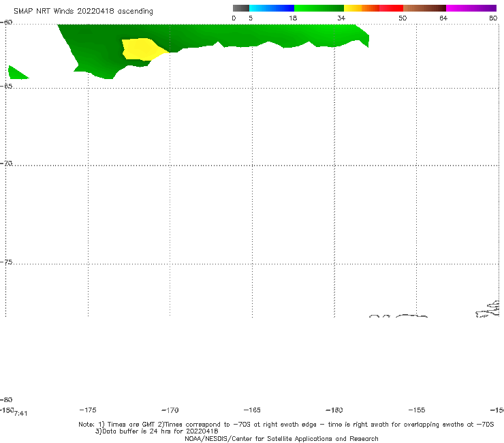504x443 pixels.
Task: Pick the magenta-purple 64–80 color bar segment
Action: click(471, 8)
